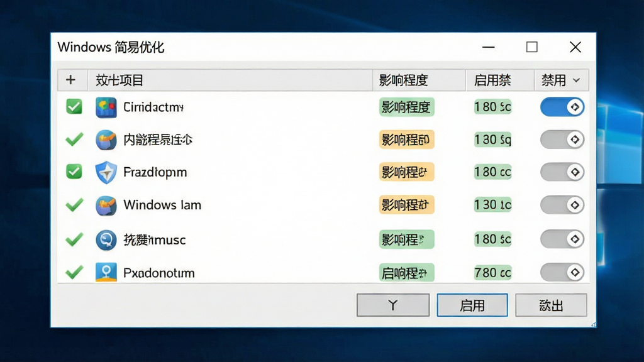Switch on the toggle in the 130 Sg row
The height and width of the screenshot is (362, 644).
562,140
